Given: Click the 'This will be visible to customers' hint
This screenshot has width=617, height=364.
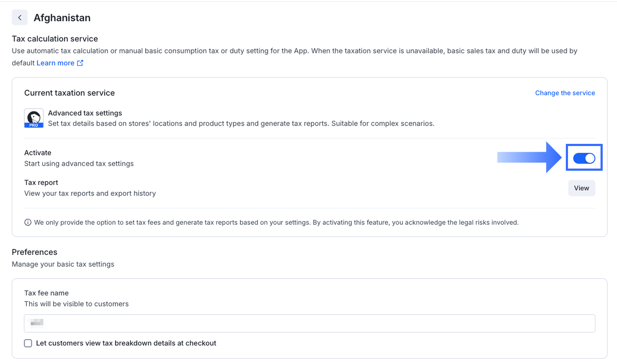Looking at the screenshot, I should [76, 304].
